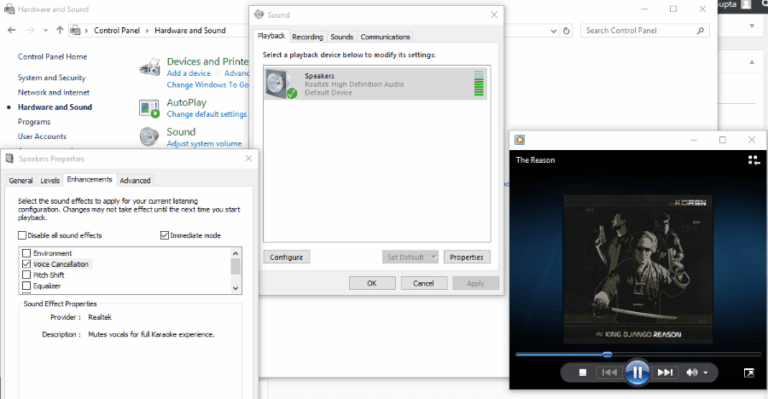The width and height of the screenshot is (768, 399).
Task: Click the fullscreen view icon in the player
Action: (749, 373)
